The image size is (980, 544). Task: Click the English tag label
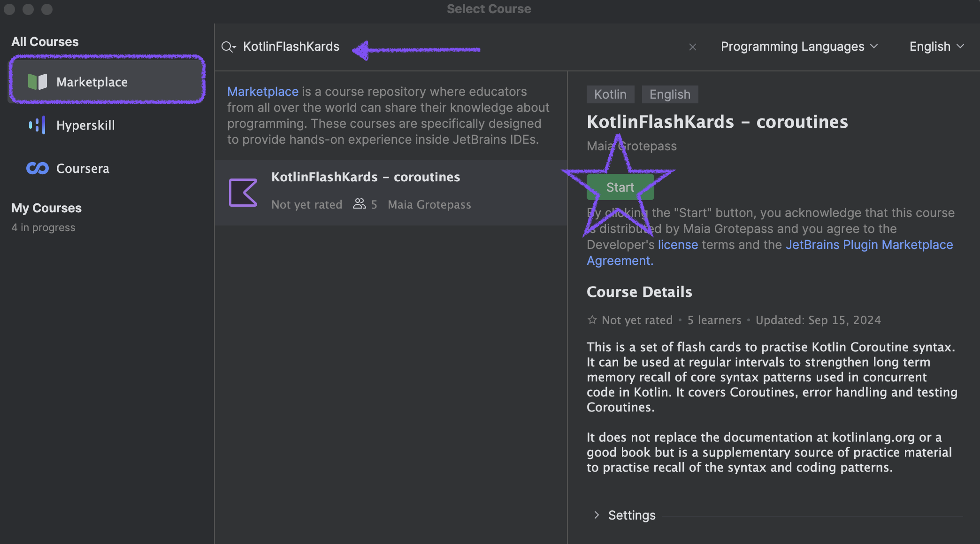click(670, 94)
